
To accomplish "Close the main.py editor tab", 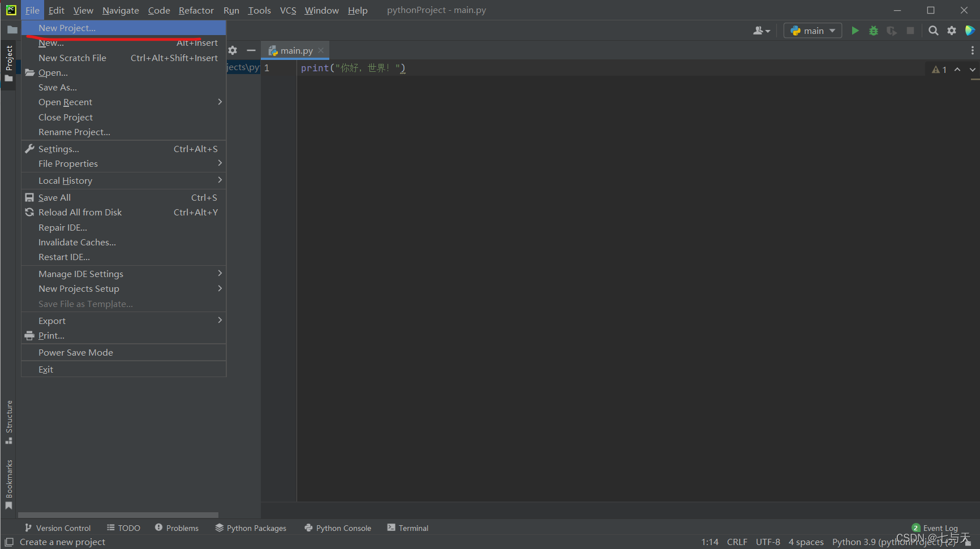I will click(x=321, y=50).
